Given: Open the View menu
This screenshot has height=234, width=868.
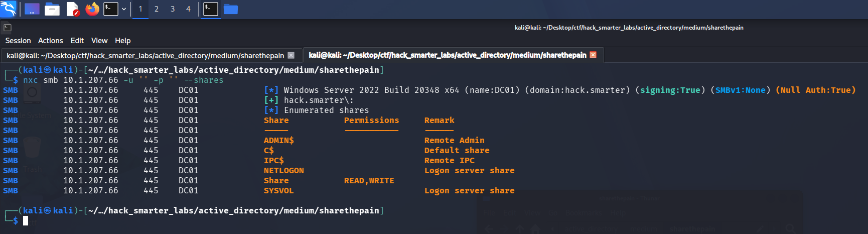Looking at the screenshot, I should [99, 41].
